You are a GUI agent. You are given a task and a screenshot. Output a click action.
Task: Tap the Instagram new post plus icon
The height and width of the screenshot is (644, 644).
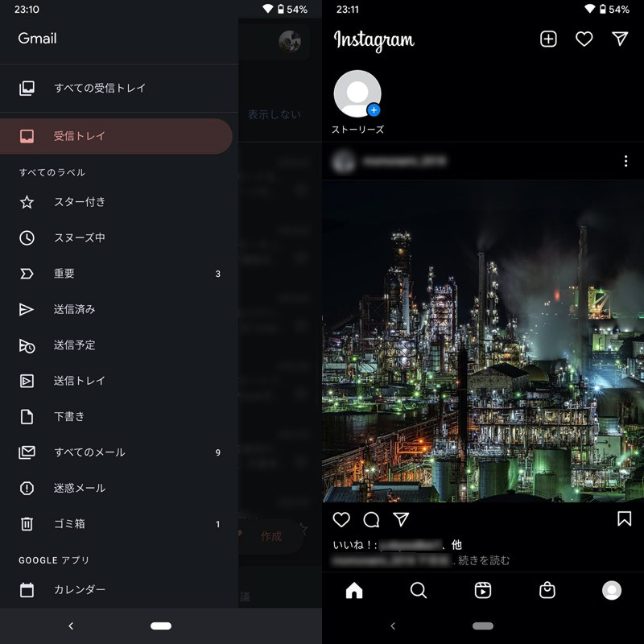click(x=548, y=39)
